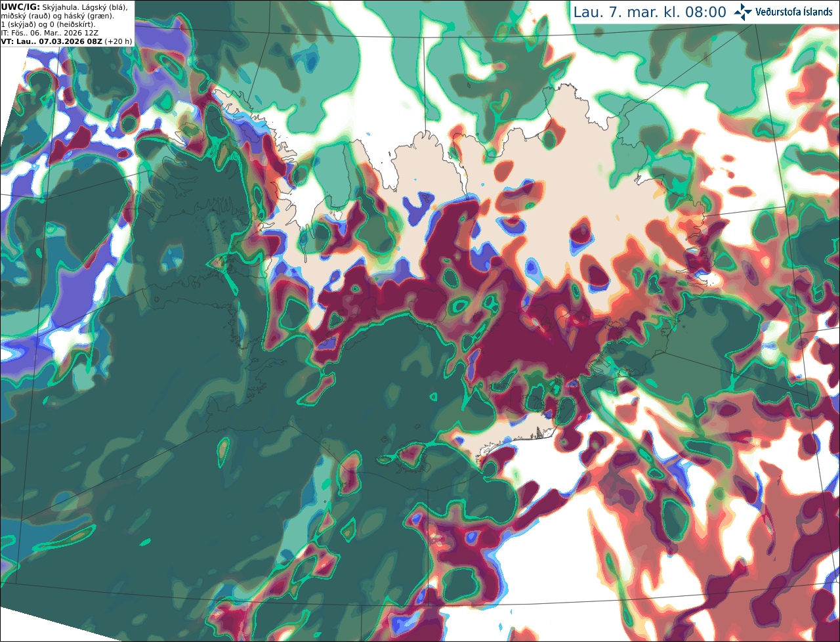The image size is (840, 642).
Task: Click the "Veðurstofa Íslands" text
Action: tap(794, 12)
